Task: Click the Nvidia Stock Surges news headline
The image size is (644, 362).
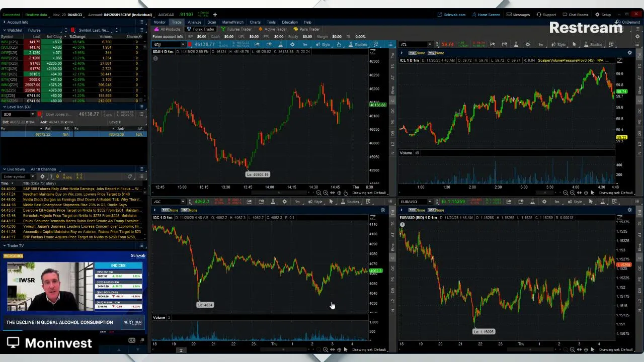Action: [x=83, y=200]
